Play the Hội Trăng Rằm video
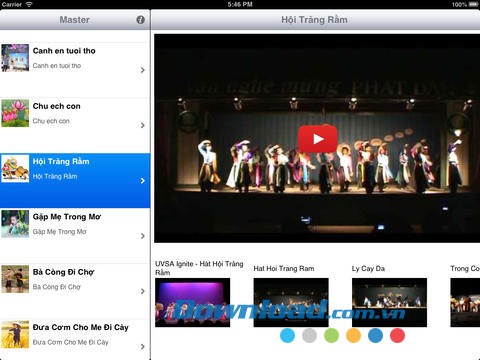480x360 pixels. [x=318, y=139]
